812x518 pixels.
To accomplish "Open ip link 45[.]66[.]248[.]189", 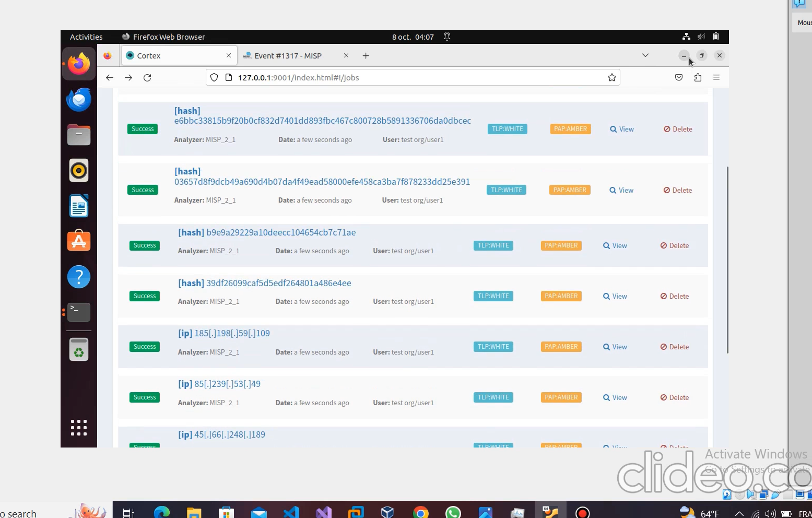I will click(221, 434).
